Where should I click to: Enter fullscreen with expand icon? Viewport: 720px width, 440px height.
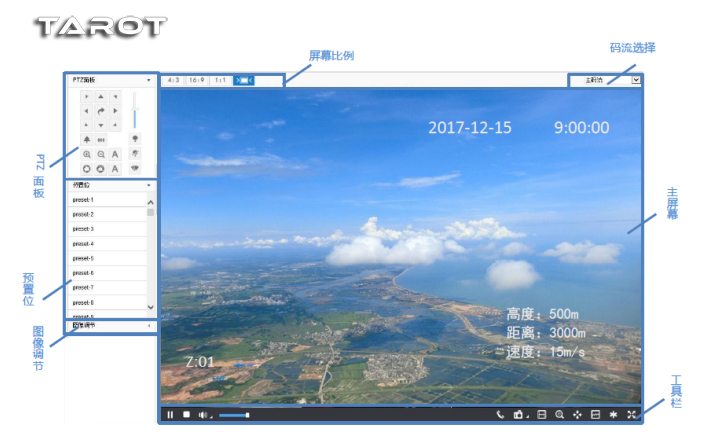click(631, 415)
